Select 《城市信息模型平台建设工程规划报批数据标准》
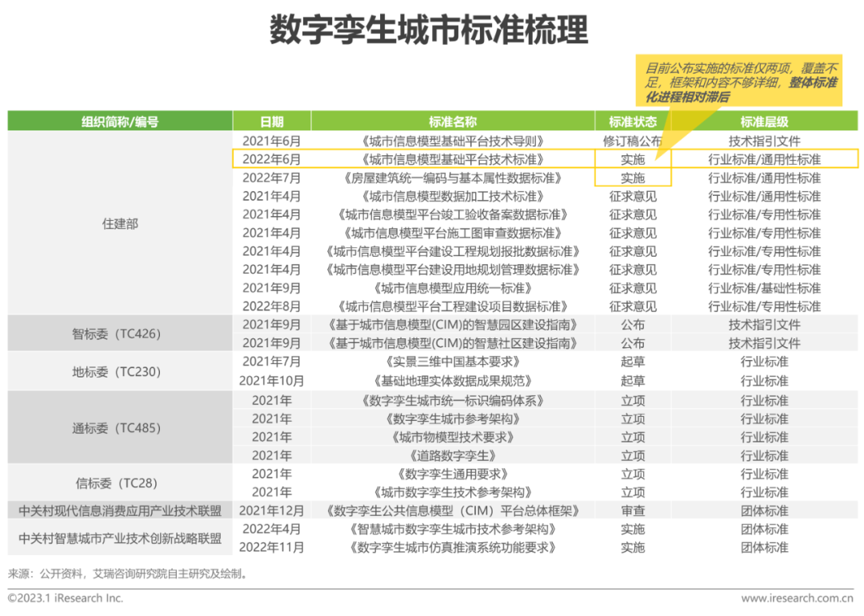864x616 pixels. coord(452,251)
